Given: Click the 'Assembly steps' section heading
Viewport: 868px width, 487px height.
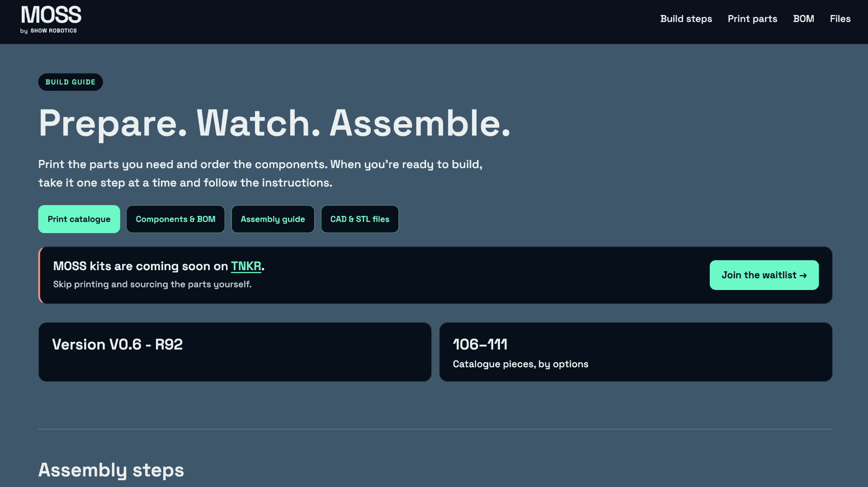Looking at the screenshot, I should coord(111,470).
